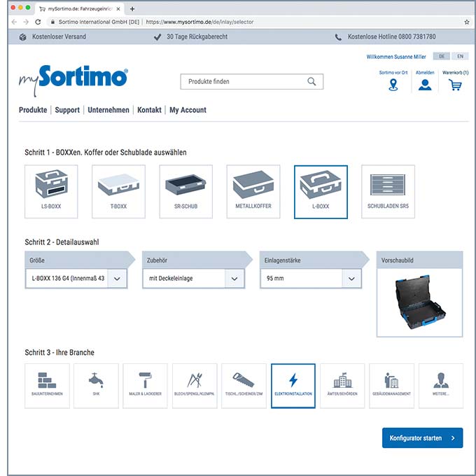Select the LS-BOXX product tile

click(x=51, y=192)
